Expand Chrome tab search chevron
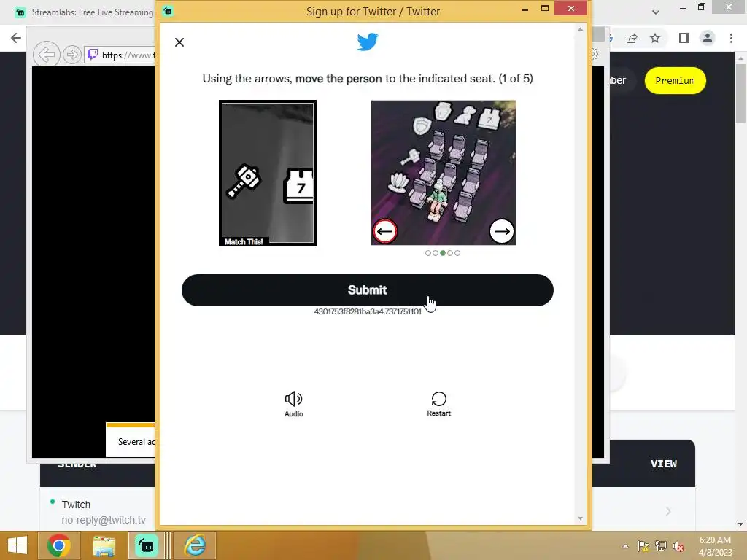 (x=656, y=12)
